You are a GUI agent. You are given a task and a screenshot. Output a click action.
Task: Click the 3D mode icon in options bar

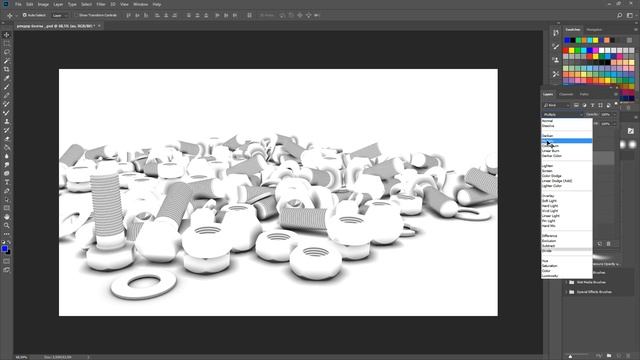pyautogui.click(x=282, y=15)
